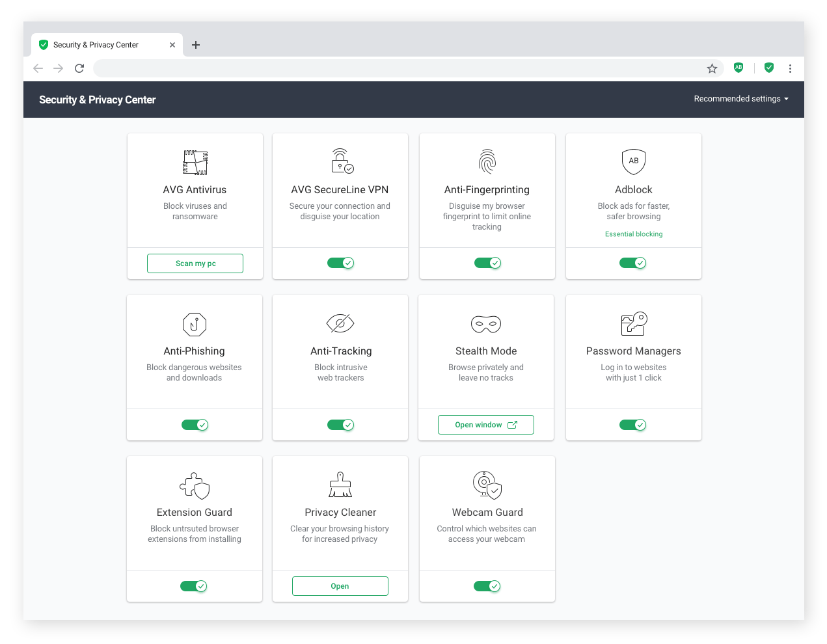
Task: Click the Anti-Fingerprinting fingerprint icon
Action: pyautogui.click(x=487, y=161)
